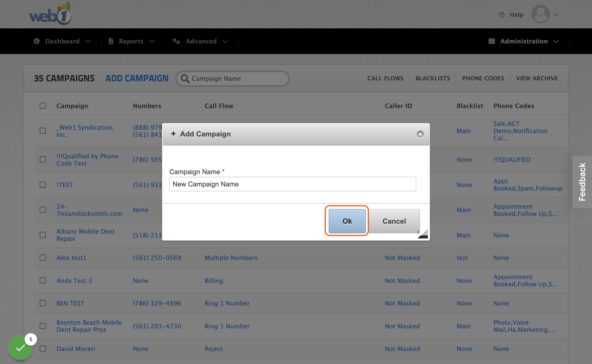
Task: Click the Administration grid icon
Action: pyautogui.click(x=492, y=41)
